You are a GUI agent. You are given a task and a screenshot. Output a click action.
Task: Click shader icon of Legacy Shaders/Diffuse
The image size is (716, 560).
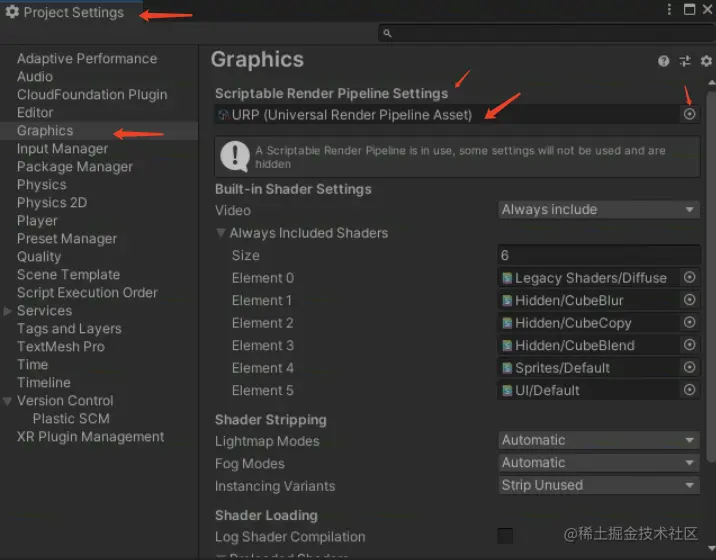(x=507, y=278)
